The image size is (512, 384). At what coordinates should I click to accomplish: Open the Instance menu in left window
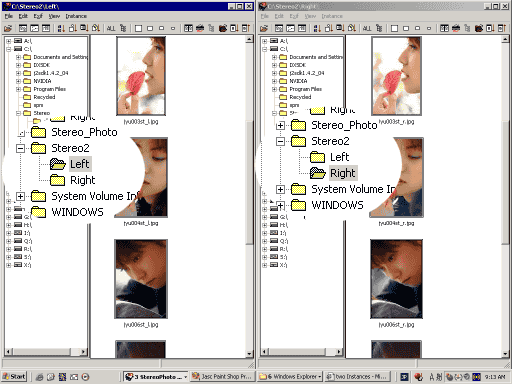[x=76, y=16]
